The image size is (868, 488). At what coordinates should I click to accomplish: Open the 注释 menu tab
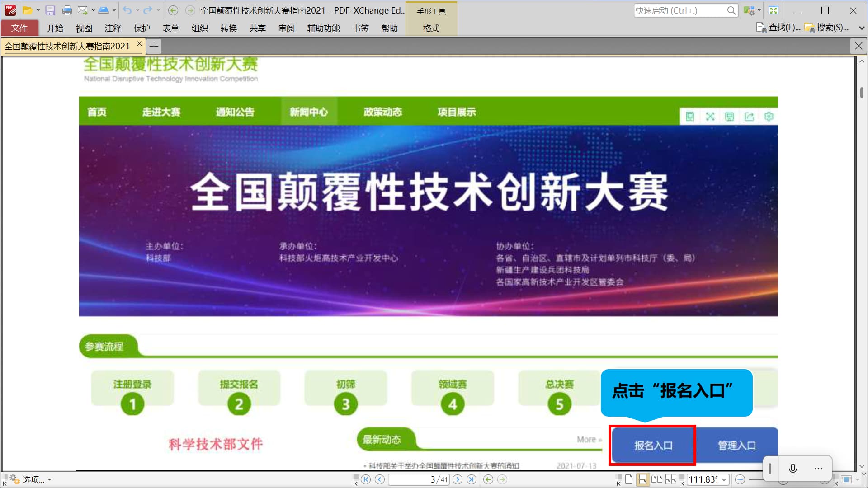113,28
